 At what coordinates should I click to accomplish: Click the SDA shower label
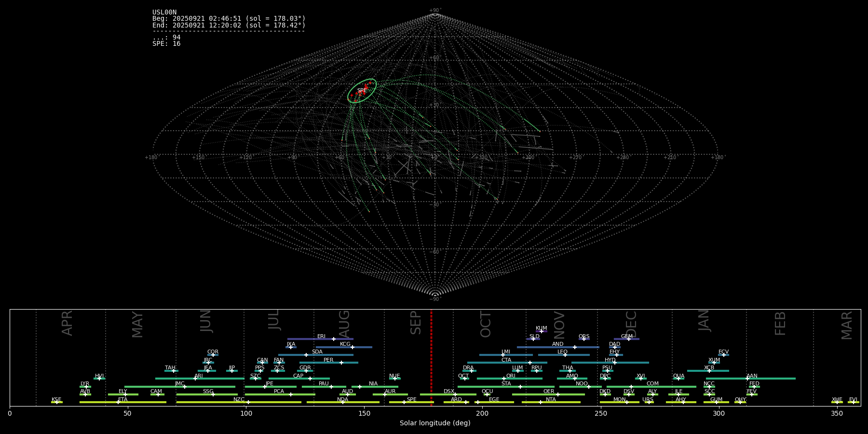[317, 352]
